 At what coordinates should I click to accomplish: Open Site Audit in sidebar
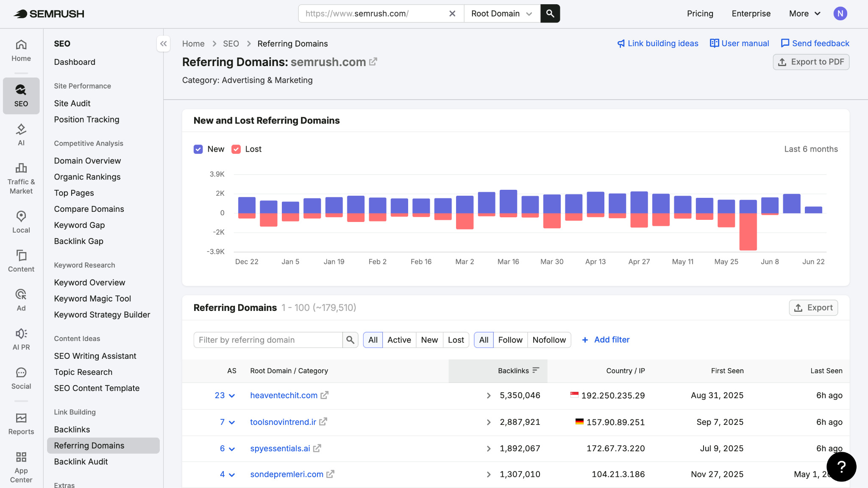(72, 103)
